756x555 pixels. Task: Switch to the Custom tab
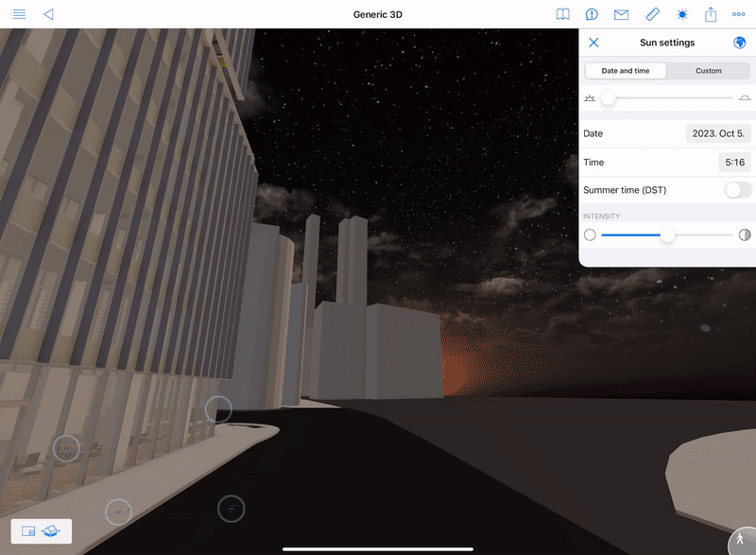click(x=708, y=71)
